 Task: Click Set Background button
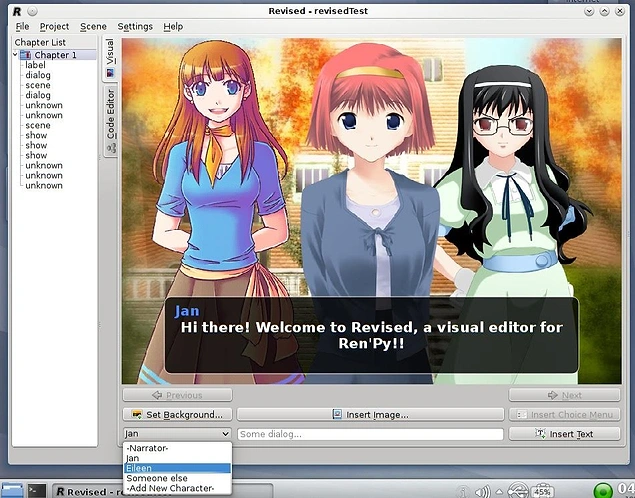177,414
